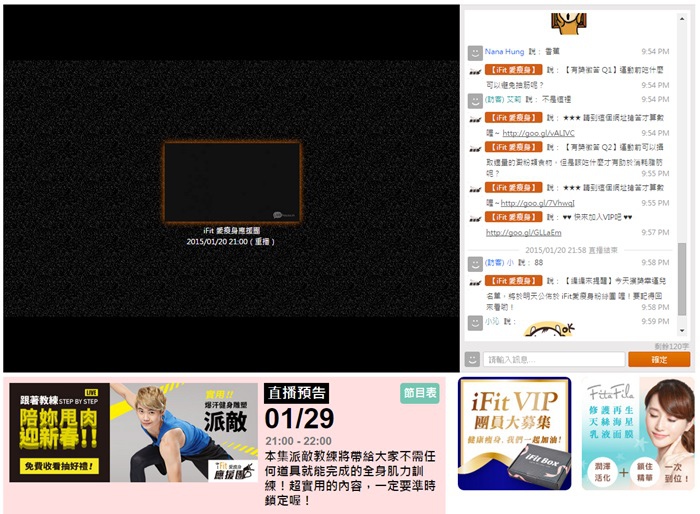Click the 2015/01/20 21:00 replay date text
700x514 pixels.
(230, 242)
